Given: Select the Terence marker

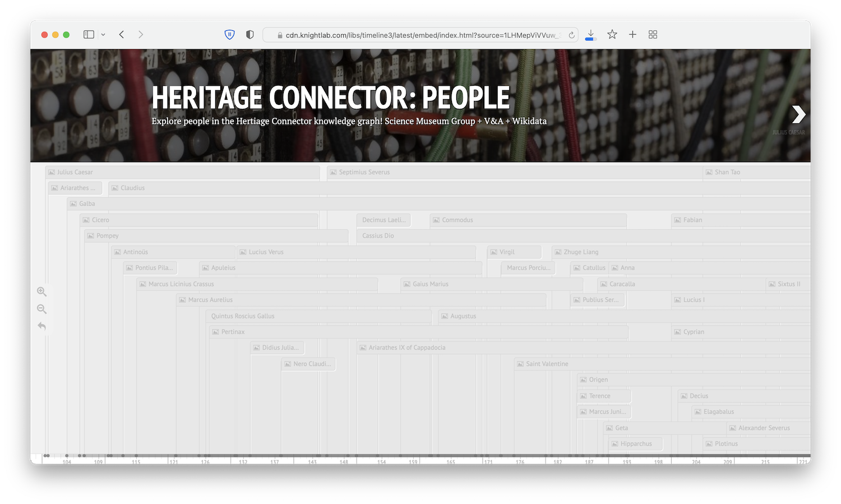Looking at the screenshot, I should (x=604, y=396).
